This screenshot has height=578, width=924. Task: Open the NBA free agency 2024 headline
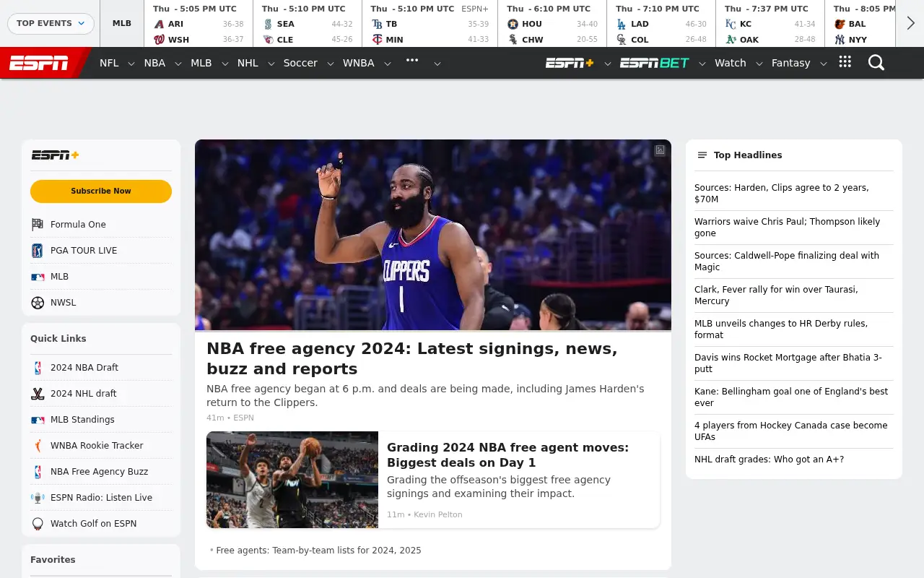(x=412, y=359)
